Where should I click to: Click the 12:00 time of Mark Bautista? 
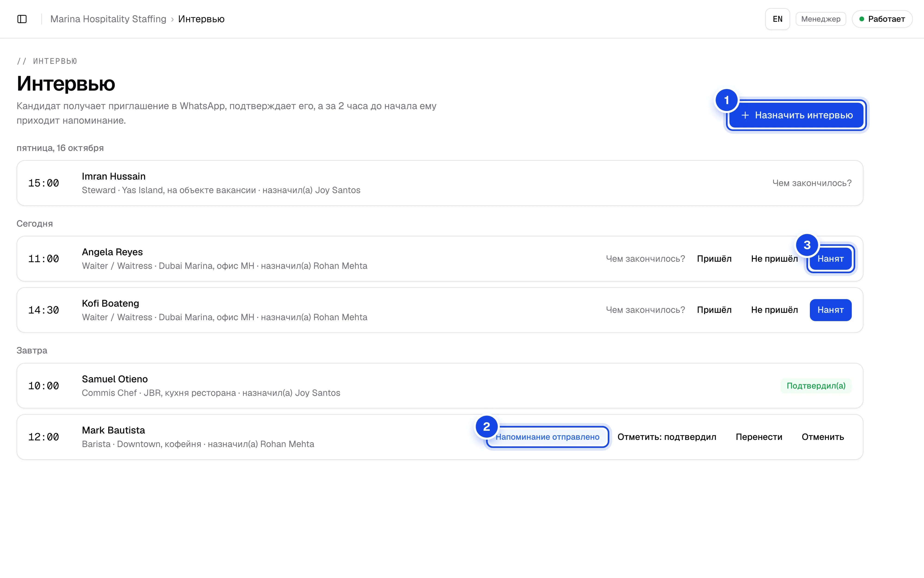point(43,437)
